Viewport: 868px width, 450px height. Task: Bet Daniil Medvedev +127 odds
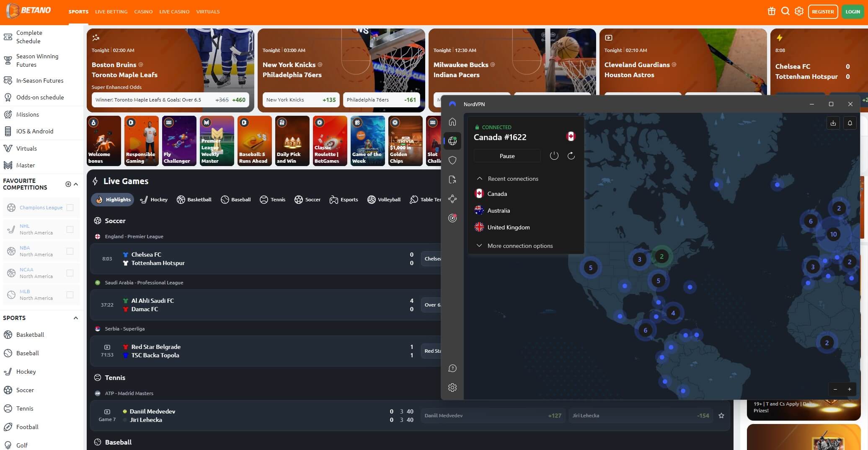pyautogui.click(x=493, y=416)
